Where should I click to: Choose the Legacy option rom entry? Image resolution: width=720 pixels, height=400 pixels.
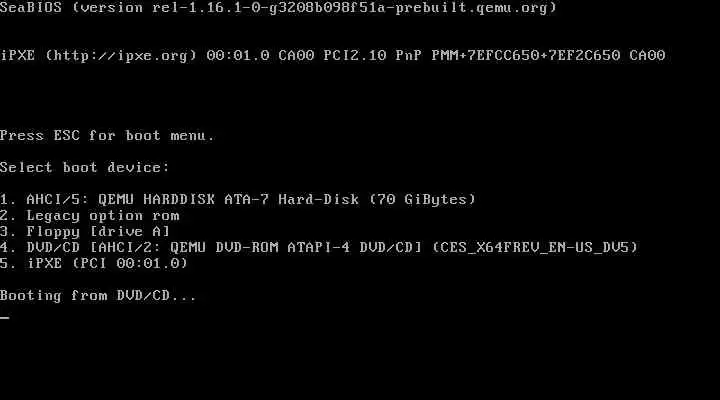click(90, 216)
